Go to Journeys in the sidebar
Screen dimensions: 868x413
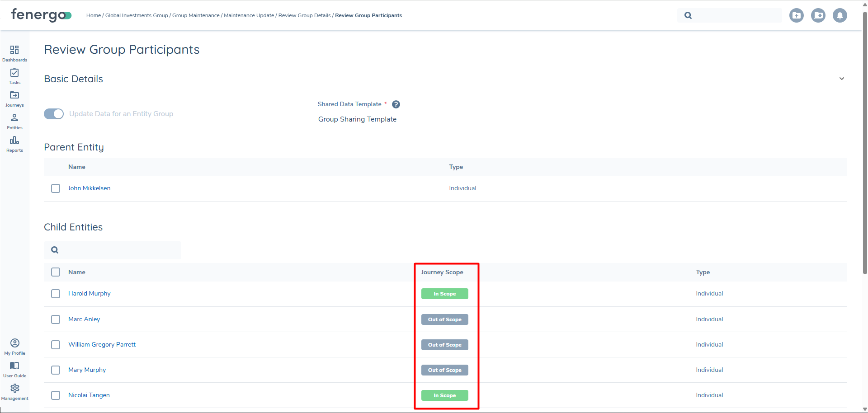14,96
